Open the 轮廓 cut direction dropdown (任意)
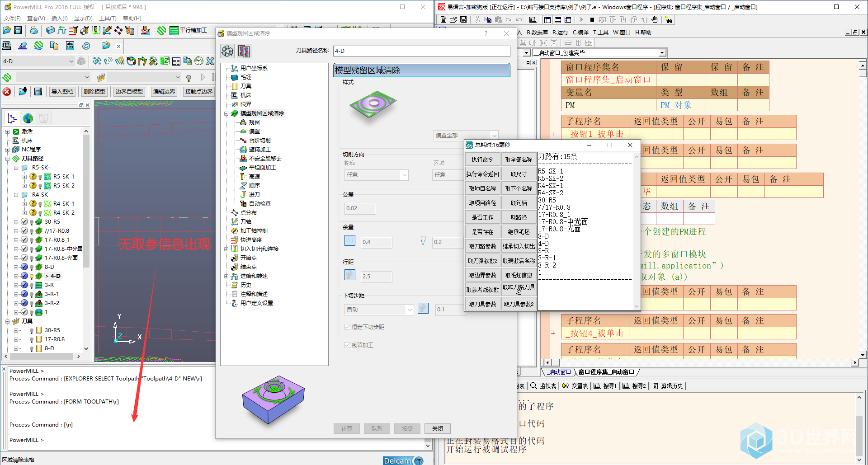This screenshot has height=465, width=868. click(404, 174)
